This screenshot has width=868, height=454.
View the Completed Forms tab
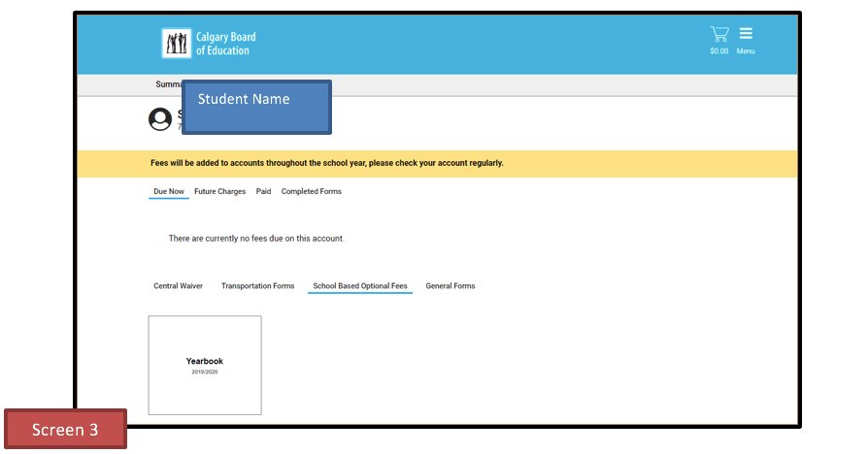click(312, 192)
